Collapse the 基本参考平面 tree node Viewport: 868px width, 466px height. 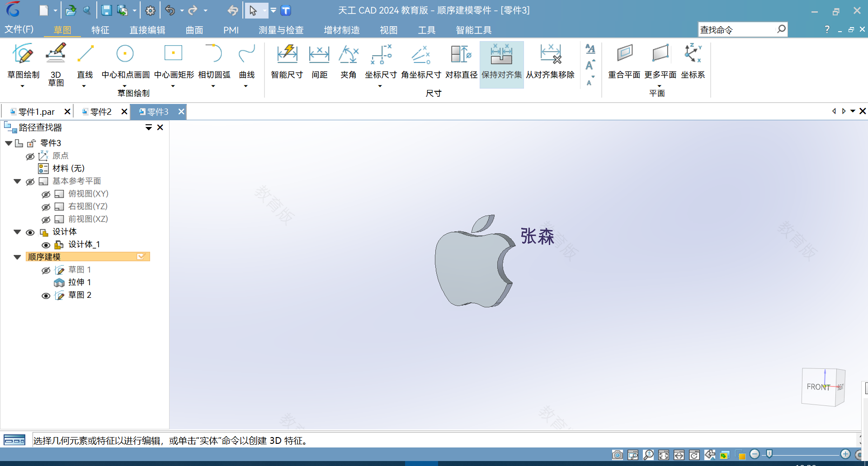pos(17,181)
